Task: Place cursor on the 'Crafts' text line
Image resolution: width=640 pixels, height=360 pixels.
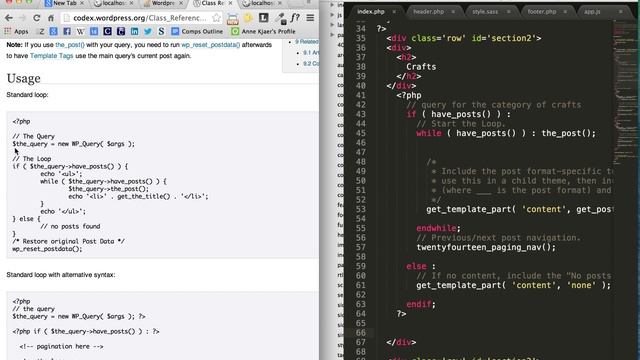Action: click(x=421, y=67)
